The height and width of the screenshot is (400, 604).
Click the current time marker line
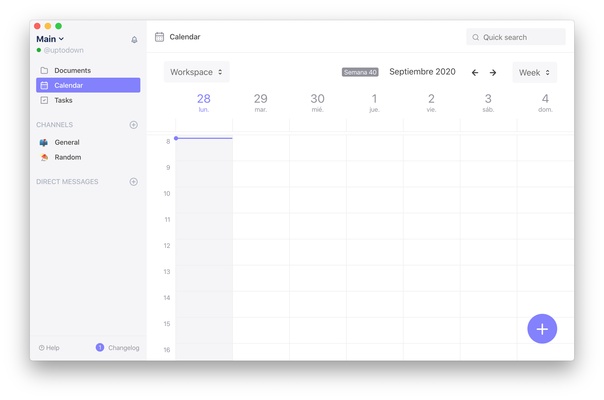pos(204,138)
